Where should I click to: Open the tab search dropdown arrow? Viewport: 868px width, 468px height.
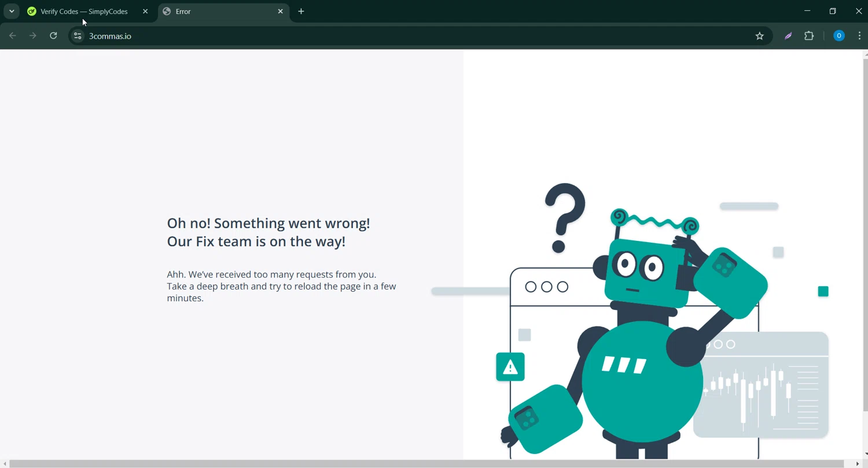tap(12, 11)
